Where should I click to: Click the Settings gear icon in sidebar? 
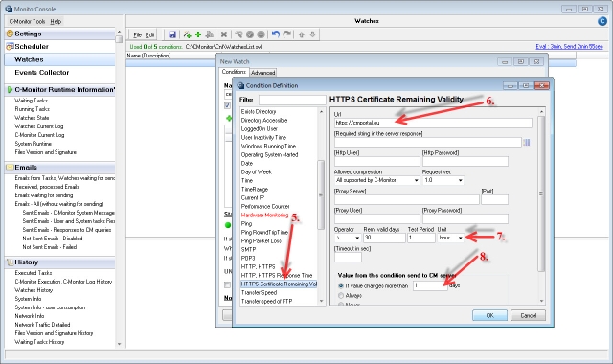pos(10,34)
